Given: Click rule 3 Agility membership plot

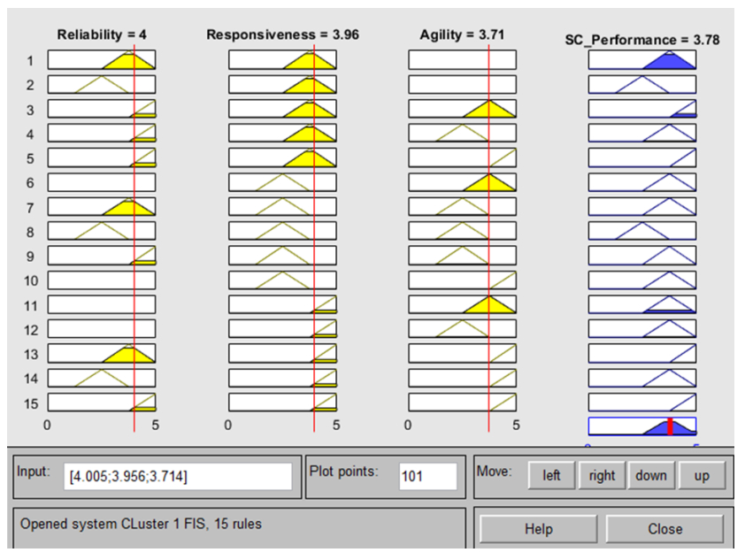Looking at the screenshot, I should (x=462, y=109).
